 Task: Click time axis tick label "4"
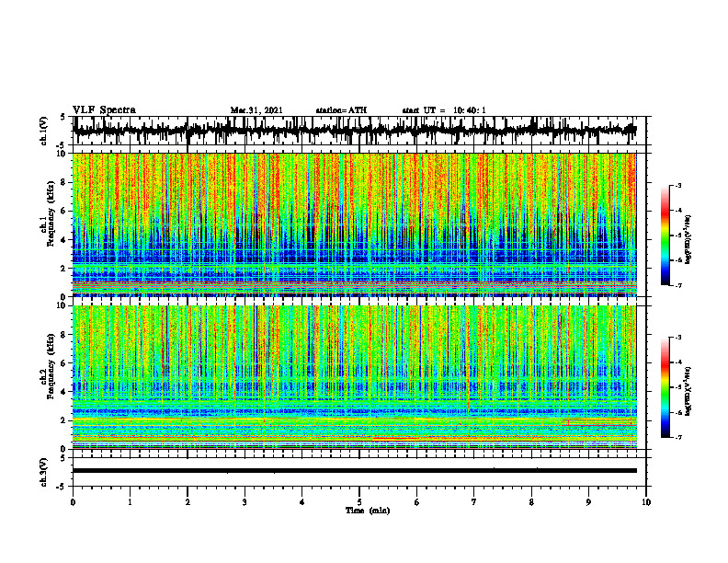302,502
